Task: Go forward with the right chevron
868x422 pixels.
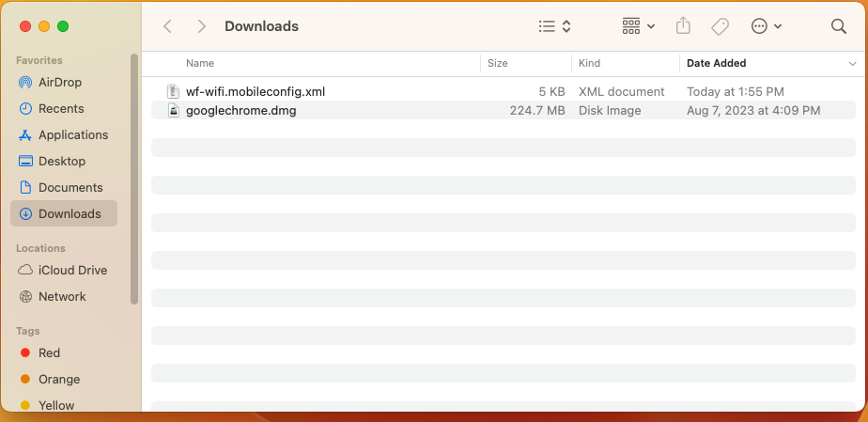Action: coord(201,26)
